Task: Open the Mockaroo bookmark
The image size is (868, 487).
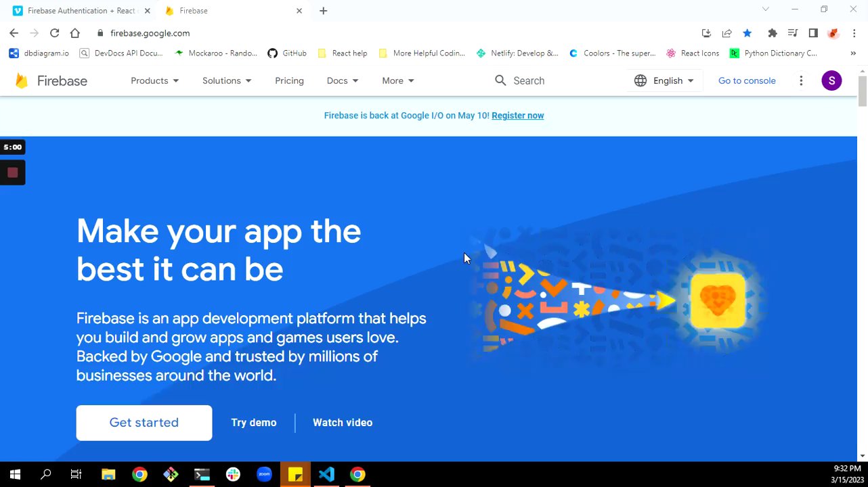Action: [216, 53]
